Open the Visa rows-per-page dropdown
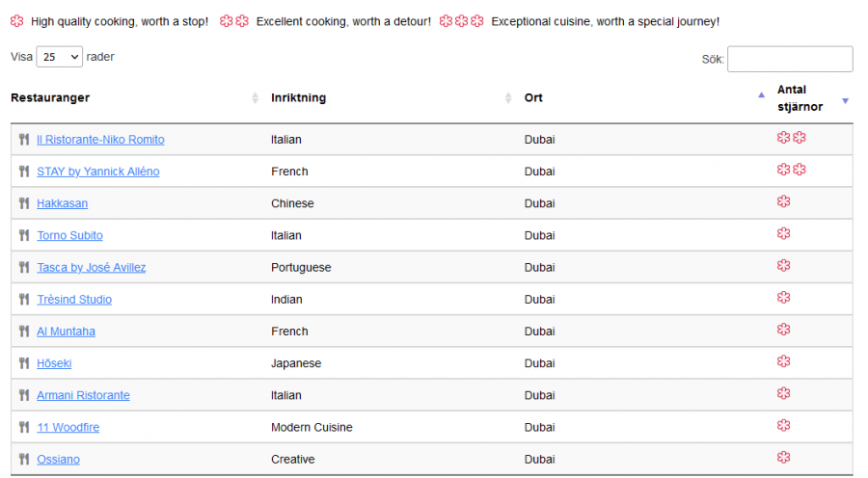 pos(59,57)
